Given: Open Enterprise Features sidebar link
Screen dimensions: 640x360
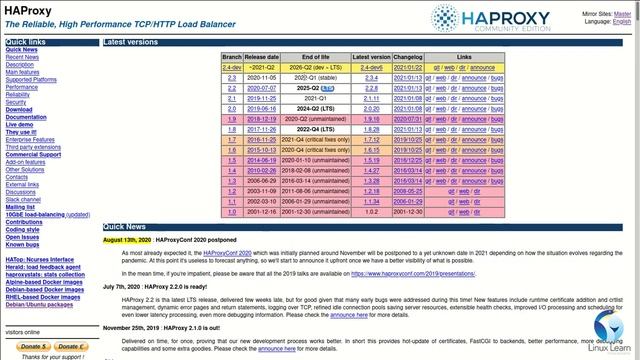Looking at the screenshot, I should pos(30,140).
